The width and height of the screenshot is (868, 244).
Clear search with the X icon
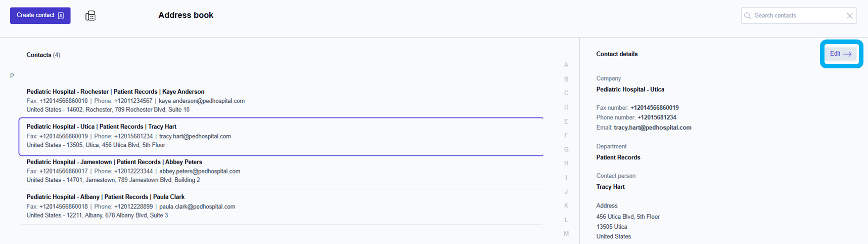click(x=850, y=16)
